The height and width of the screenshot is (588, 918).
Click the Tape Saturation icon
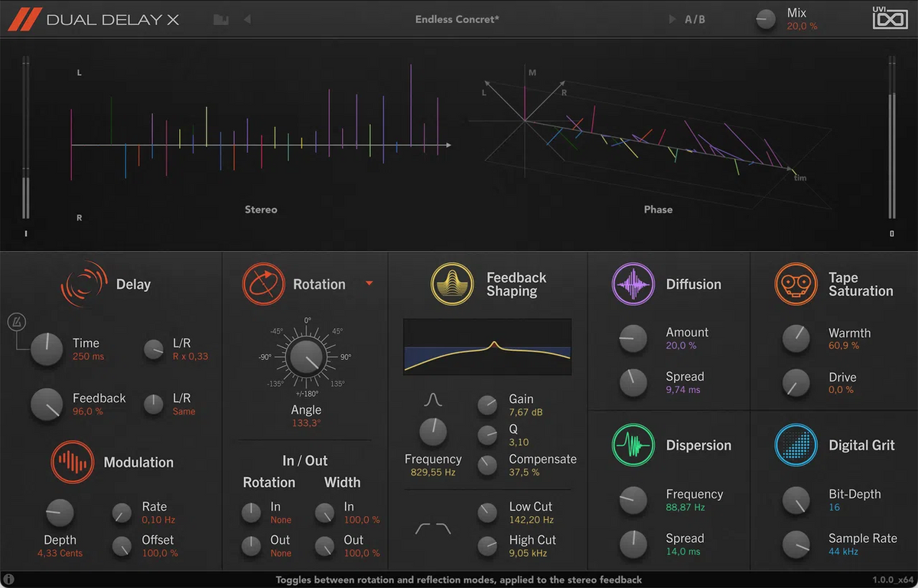(x=796, y=283)
